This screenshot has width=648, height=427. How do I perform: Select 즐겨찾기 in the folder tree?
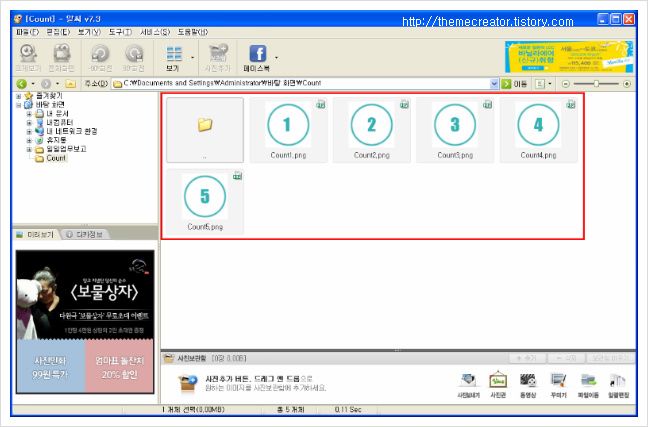tap(49, 96)
